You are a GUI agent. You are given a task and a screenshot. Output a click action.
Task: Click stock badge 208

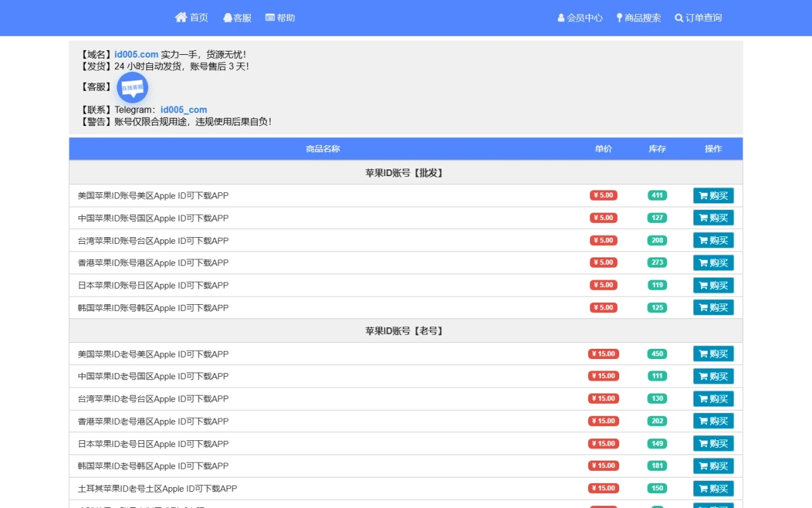(x=657, y=240)
